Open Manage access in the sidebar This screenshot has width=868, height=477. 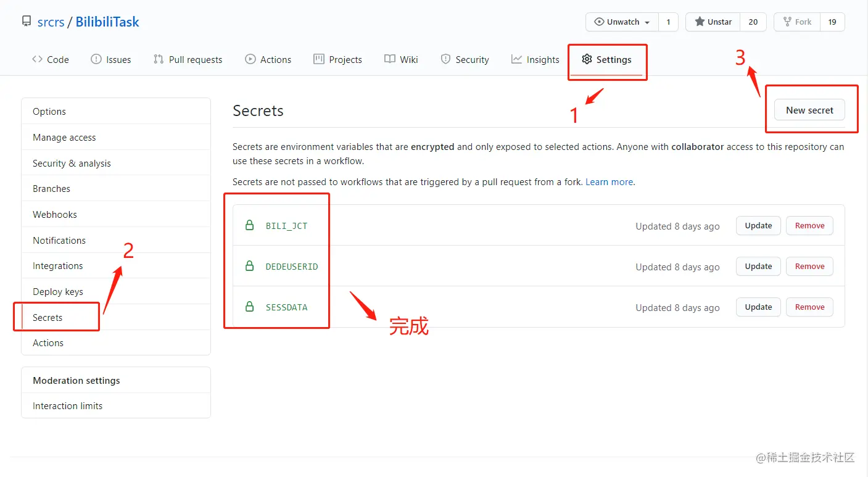coord(116,137)
